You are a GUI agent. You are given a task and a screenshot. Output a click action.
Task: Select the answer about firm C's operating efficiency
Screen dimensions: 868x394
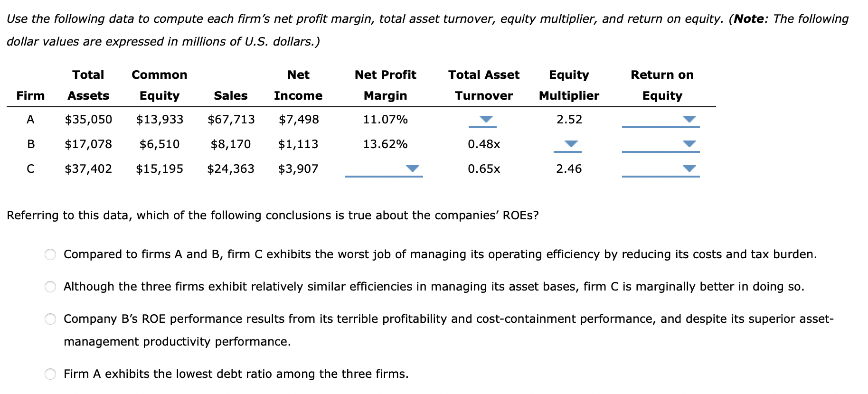pyautogui.click(x=49, y=255)
